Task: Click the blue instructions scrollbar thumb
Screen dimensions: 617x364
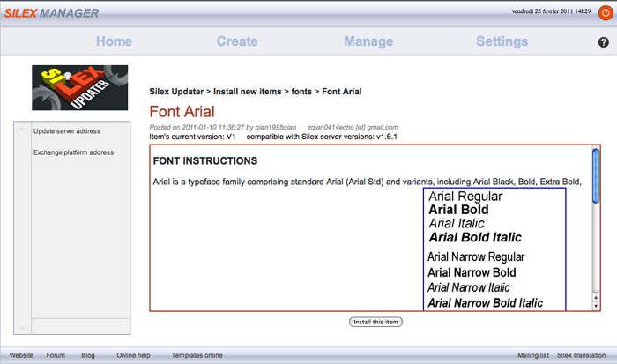Action: pos(596,176)
